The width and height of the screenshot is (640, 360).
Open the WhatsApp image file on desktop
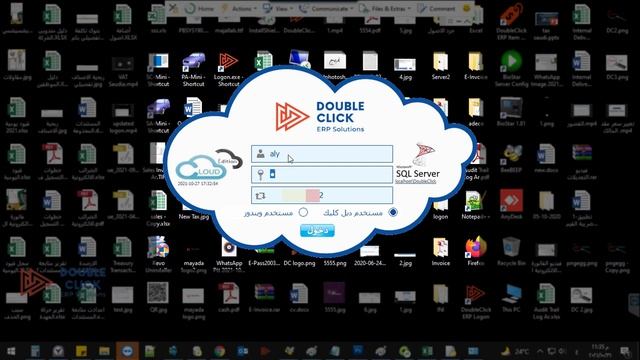coord(229,255)
